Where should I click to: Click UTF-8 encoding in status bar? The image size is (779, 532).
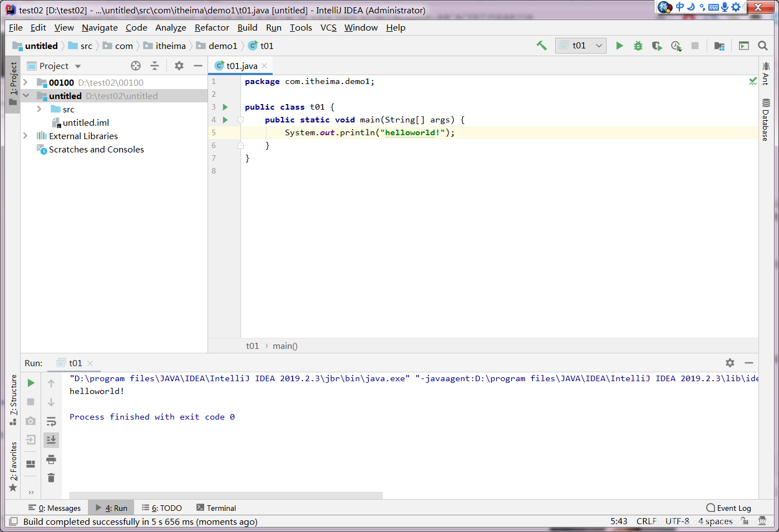pos(677,521)
